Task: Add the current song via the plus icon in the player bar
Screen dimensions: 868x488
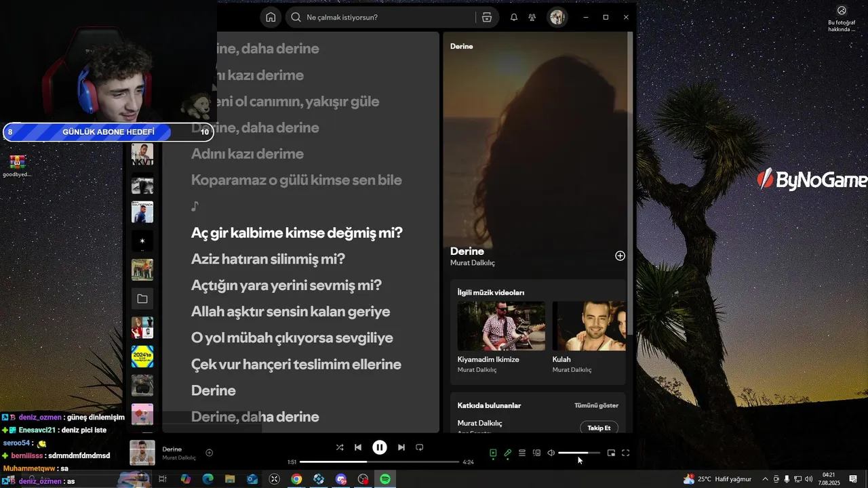Action: [x=210, y=453]
